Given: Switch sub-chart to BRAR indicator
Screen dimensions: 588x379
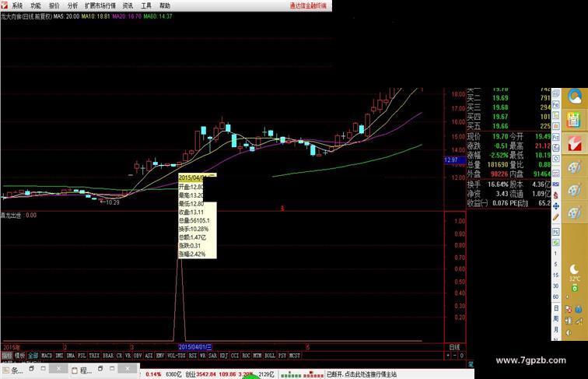Looking at the screenshot, I should pyautogui.click(x=108, y=356).
